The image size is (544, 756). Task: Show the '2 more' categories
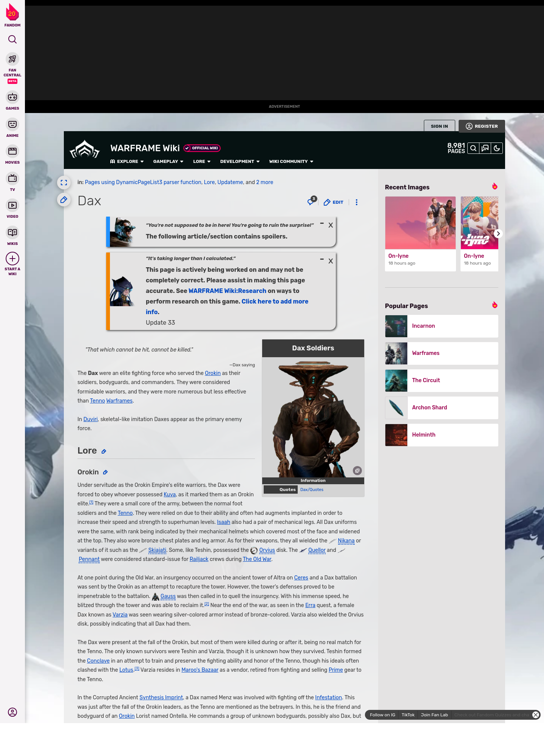pos(264,182)
